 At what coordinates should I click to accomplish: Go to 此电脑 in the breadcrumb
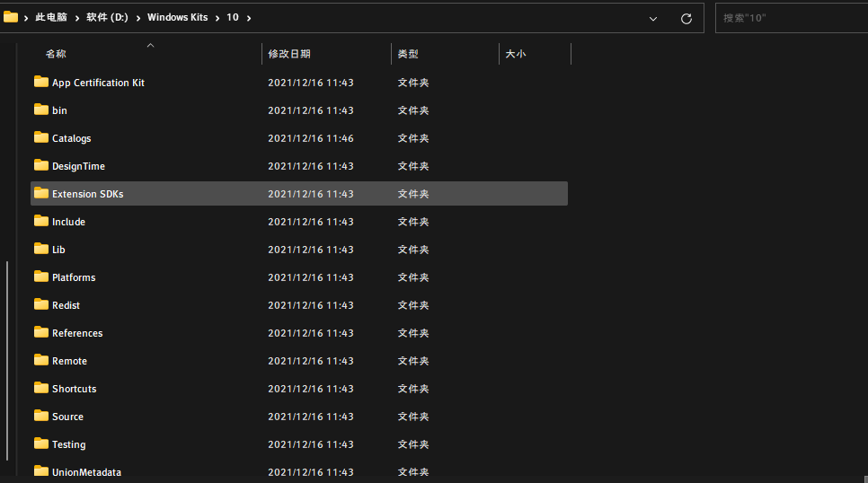[x=51, y=18]
